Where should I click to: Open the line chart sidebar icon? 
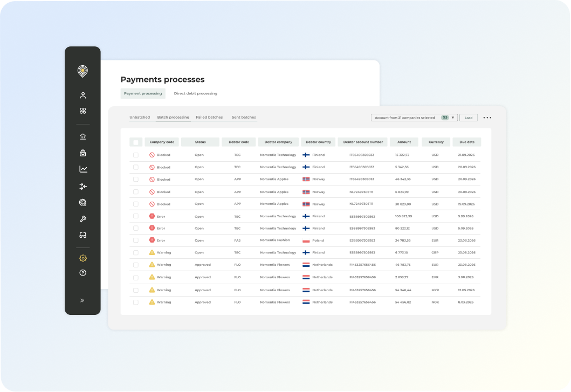click(x=83, y=169)
